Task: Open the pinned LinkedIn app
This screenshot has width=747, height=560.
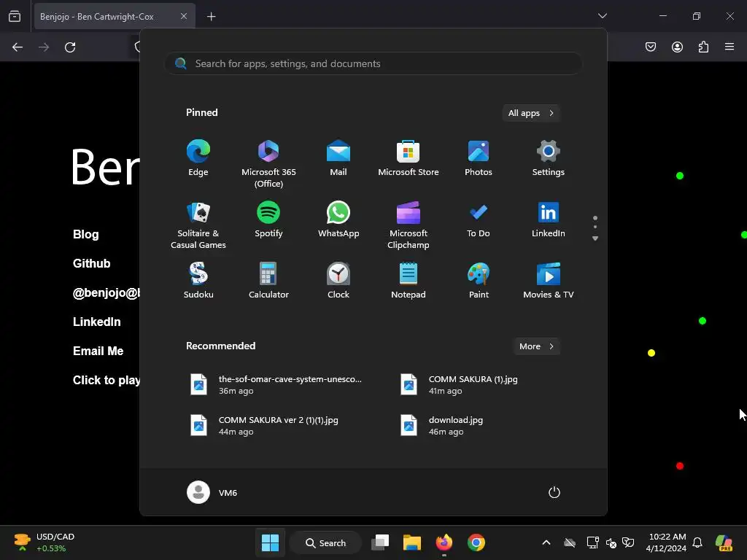Action: tap(549, 219)
